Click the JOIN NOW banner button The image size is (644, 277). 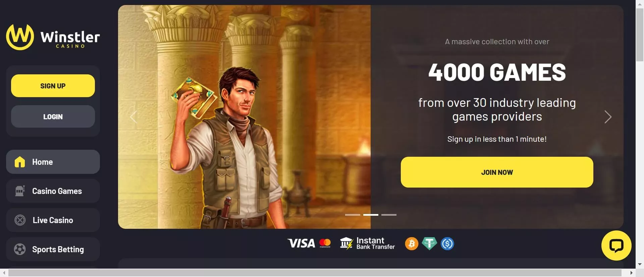[497, 172]
